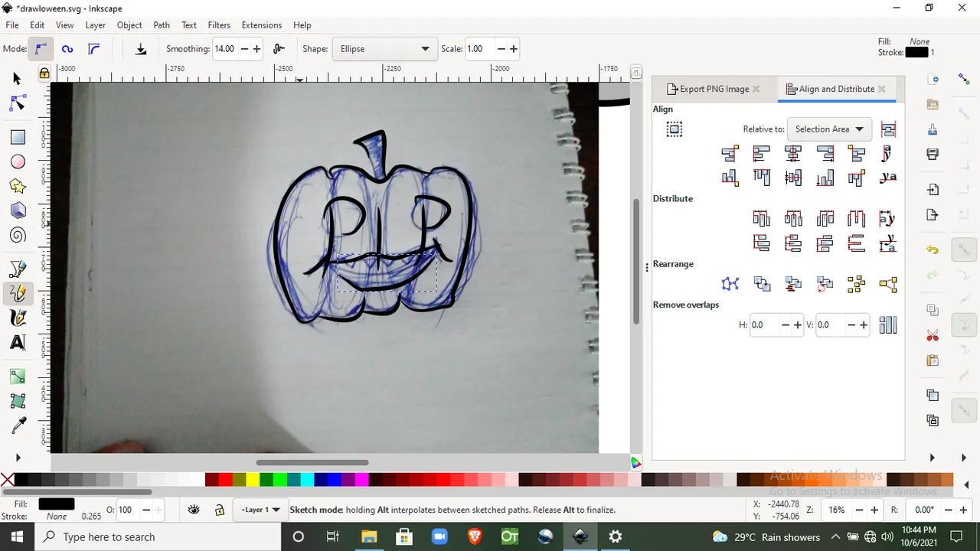Select the Gradient tool
Screen dimensions: 980x551
(18, 377)
